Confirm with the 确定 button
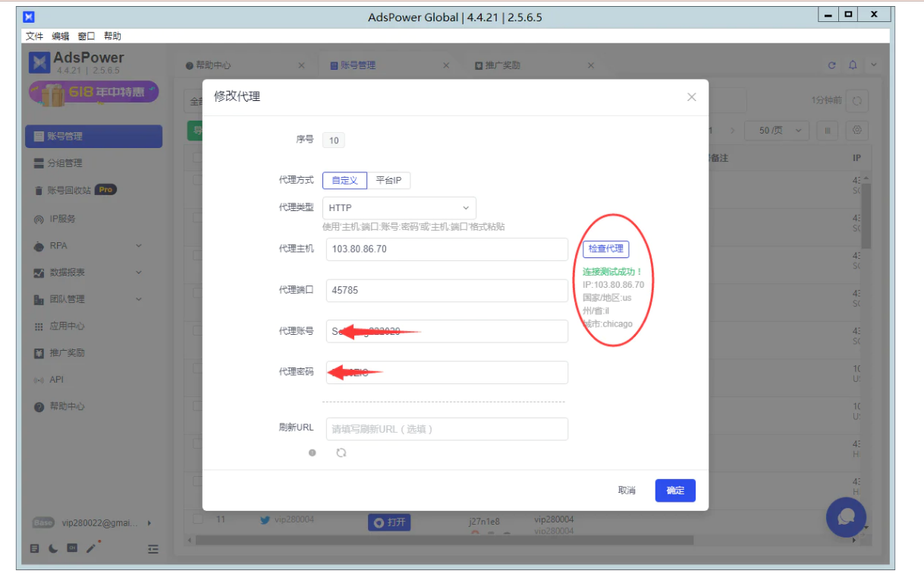This screenshot has height=574, width=924. pyautogui.click(x=675, y=490)
